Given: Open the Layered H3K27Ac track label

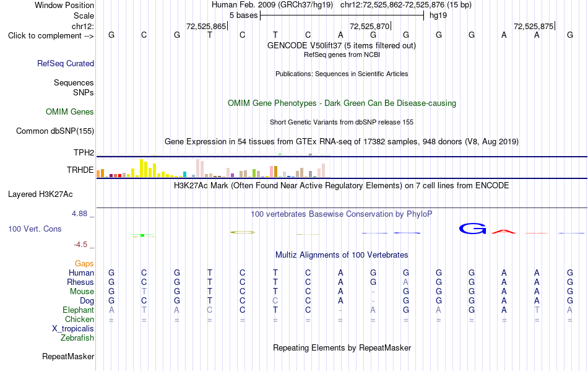Looking at the screenshot, I should [x=40, y=194].
